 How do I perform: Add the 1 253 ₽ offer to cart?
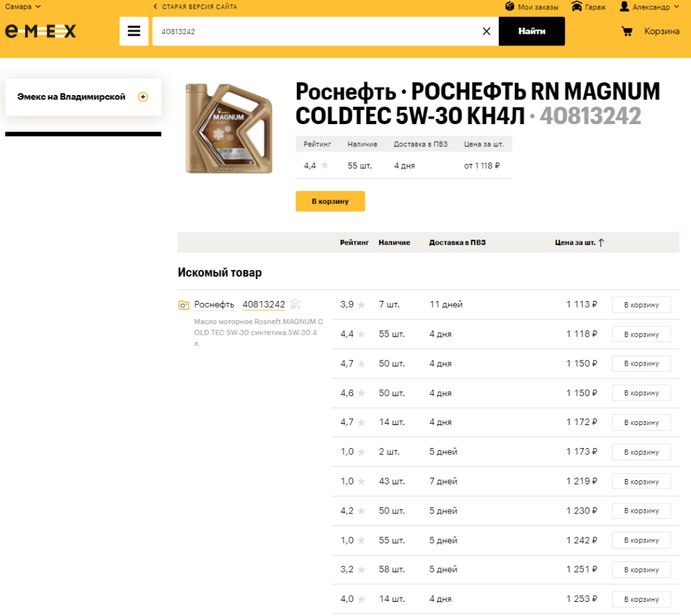[641, 599]
